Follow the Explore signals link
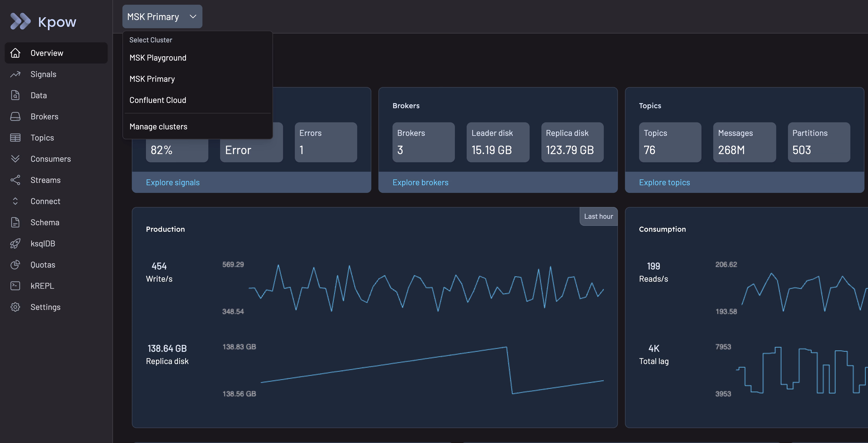Screen dimensions: 868x443 (x=173, y=182)
